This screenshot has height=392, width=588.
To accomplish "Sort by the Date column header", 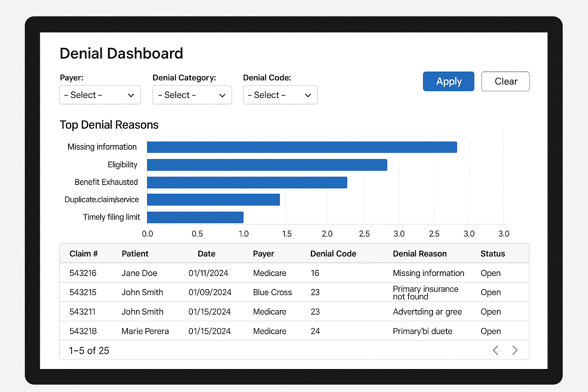I will (206, 254).
